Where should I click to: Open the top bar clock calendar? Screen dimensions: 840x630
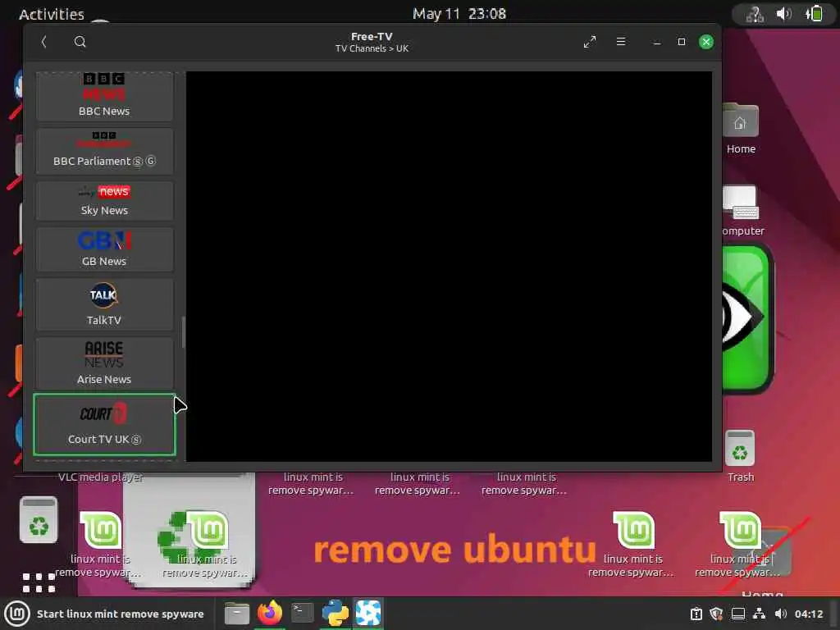coord(459,13)
